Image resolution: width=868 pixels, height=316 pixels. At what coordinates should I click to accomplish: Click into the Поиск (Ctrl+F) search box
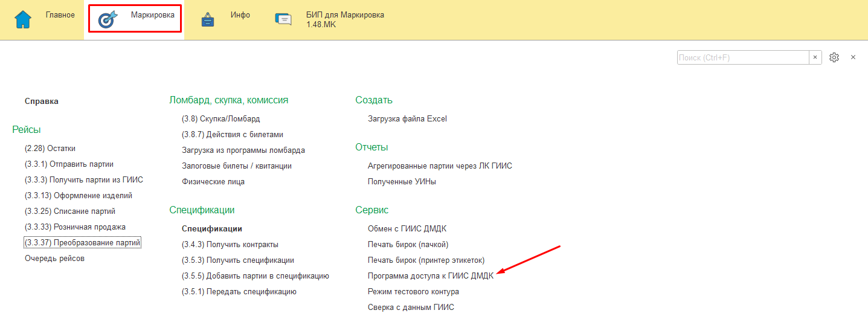[743, 57]
